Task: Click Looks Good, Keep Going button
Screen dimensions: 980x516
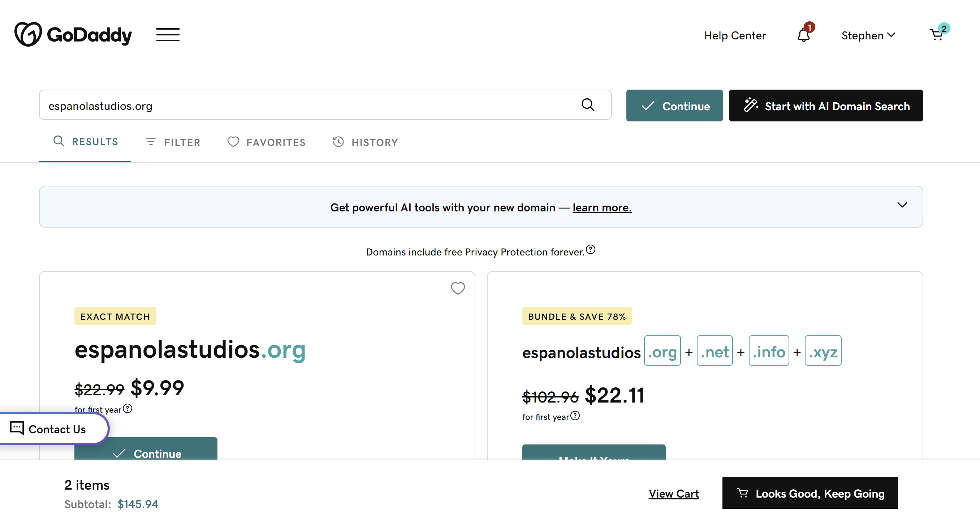Action: click(810, 493)
